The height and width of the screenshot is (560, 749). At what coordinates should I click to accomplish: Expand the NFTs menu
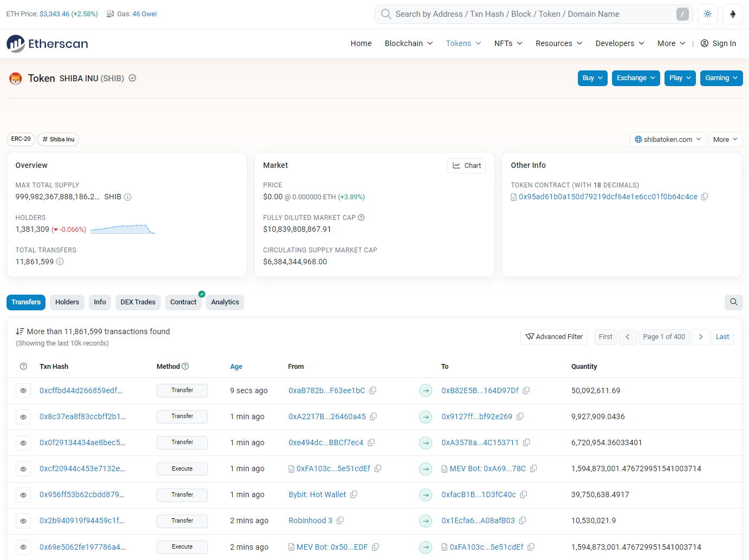[508, 43]
